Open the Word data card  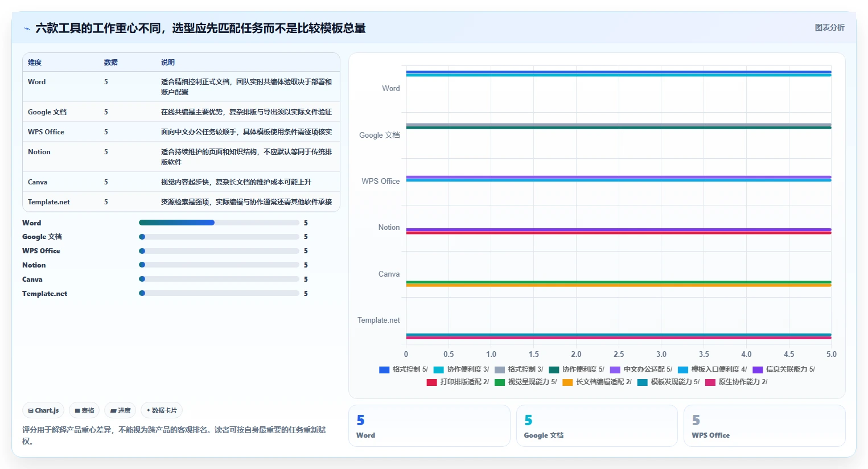(429, 426)
